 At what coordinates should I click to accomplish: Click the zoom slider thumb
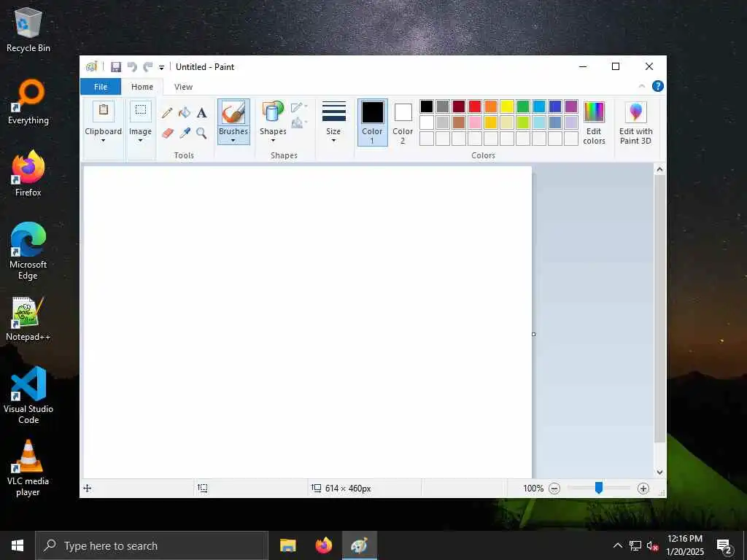(599, 488)
